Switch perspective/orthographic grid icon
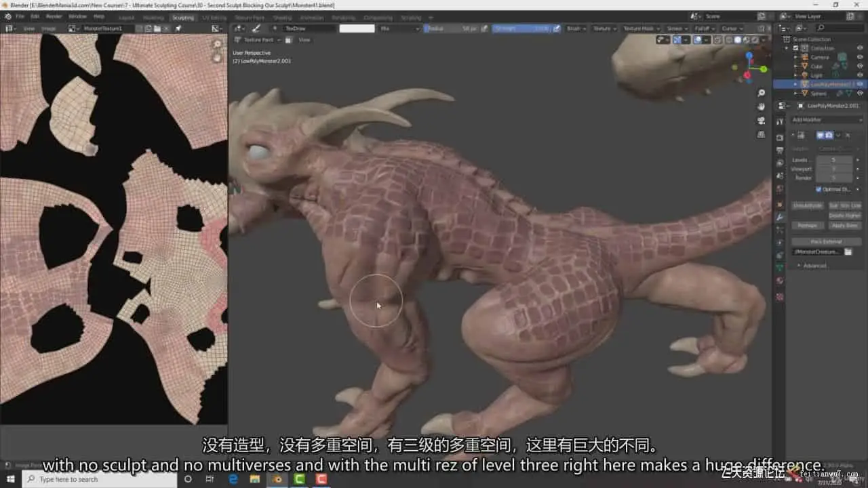This screenshot has height=488, width=868. [x=762, y=134]
